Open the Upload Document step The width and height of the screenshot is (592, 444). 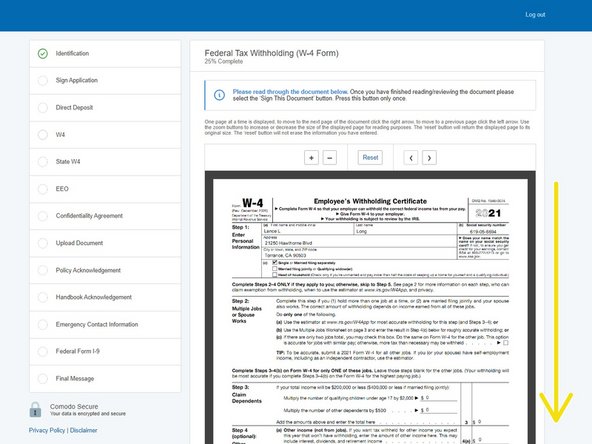105,243
